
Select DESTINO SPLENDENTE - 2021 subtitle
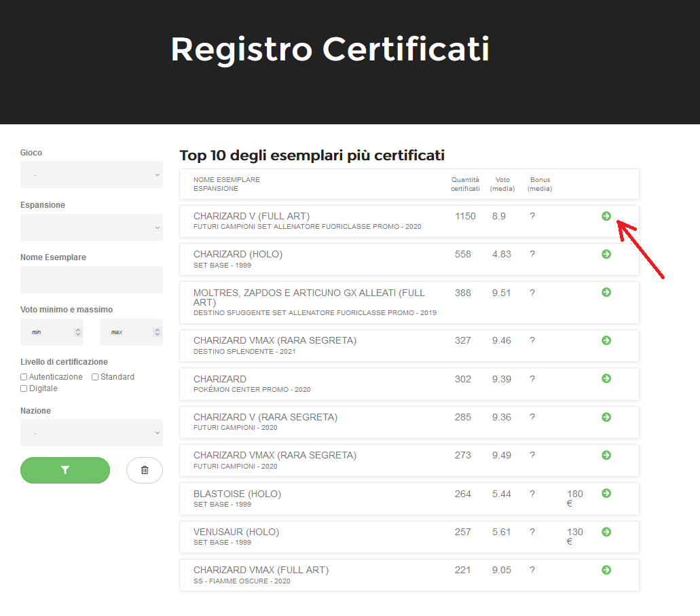tap(244, 352)
